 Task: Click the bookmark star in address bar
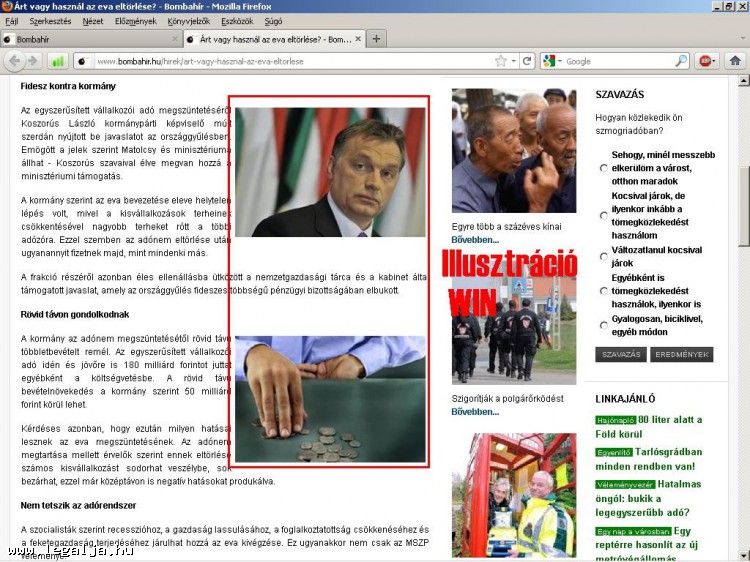[500, 61]
